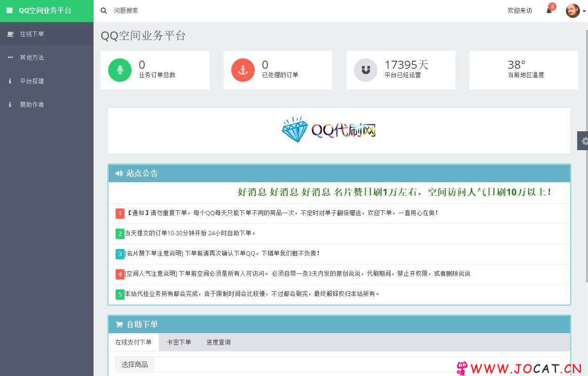Click the green microphone icon for 业务订单总数

click(x=120, y=70)
